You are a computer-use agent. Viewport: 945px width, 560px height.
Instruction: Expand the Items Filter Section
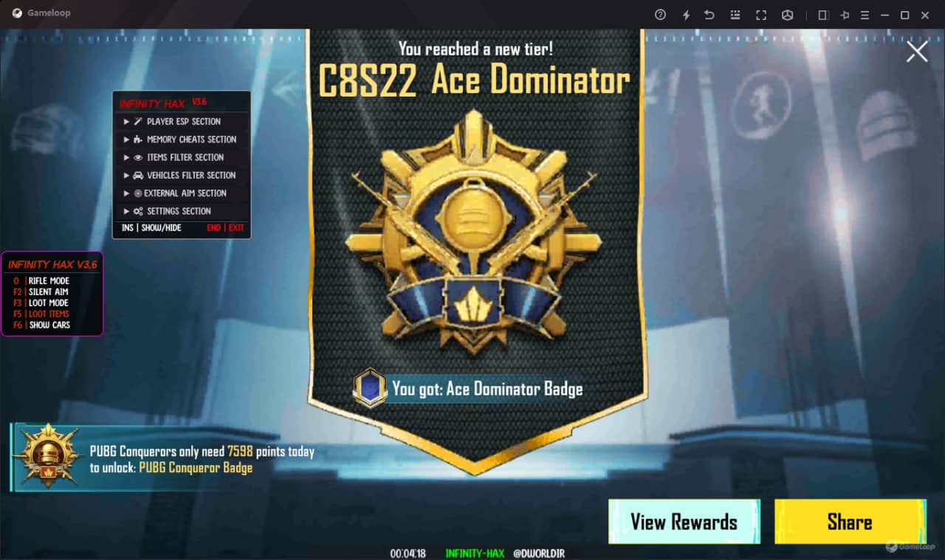(181, 157)
